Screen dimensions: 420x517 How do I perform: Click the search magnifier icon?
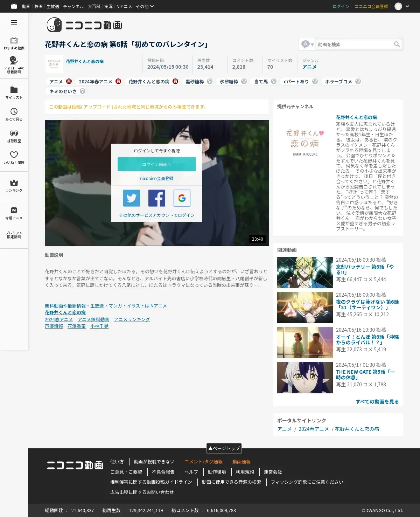coord(397,44)
